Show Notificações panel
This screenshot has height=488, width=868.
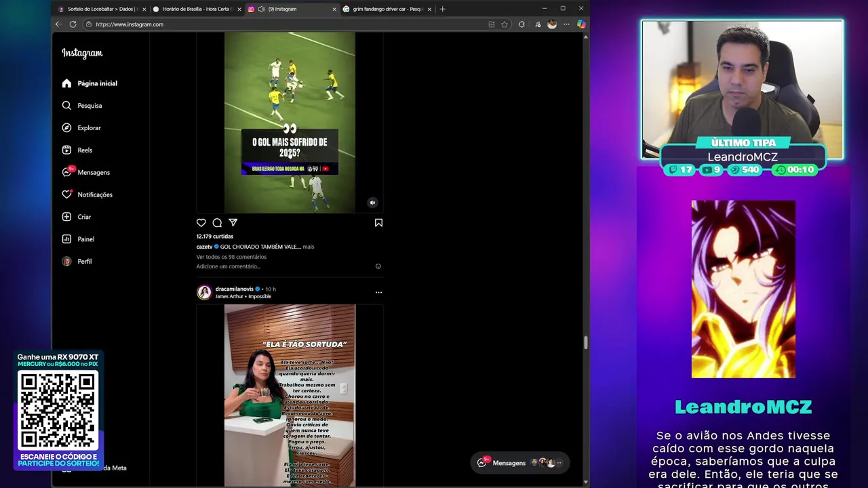pyautogui.click(x=87, y=195)
